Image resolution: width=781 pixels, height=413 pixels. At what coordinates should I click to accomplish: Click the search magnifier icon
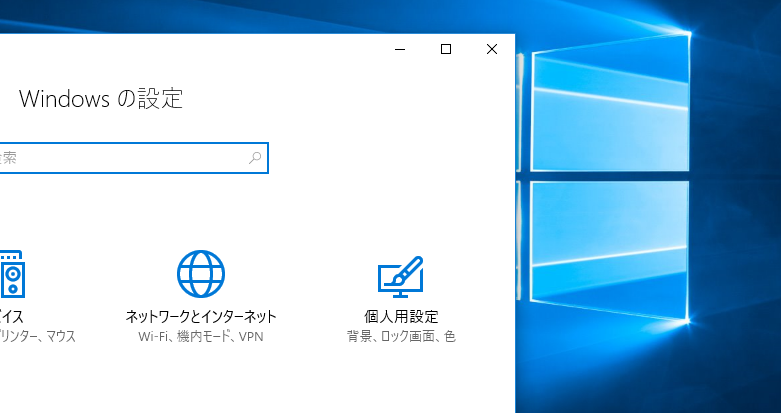255,158
